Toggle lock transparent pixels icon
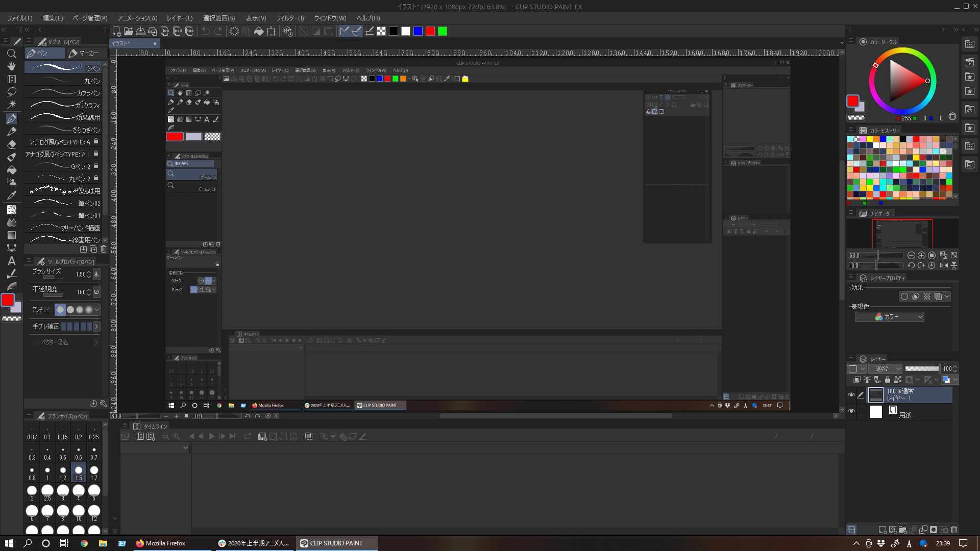The image size is (980, 551). 898,380
